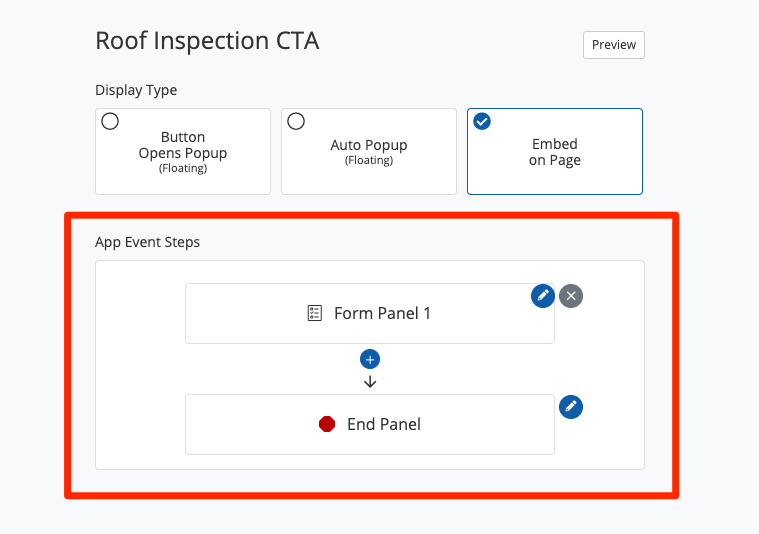This screenshot has height=534, width=759.
Task: Click the down arrow between the panels
Action: 370,381
